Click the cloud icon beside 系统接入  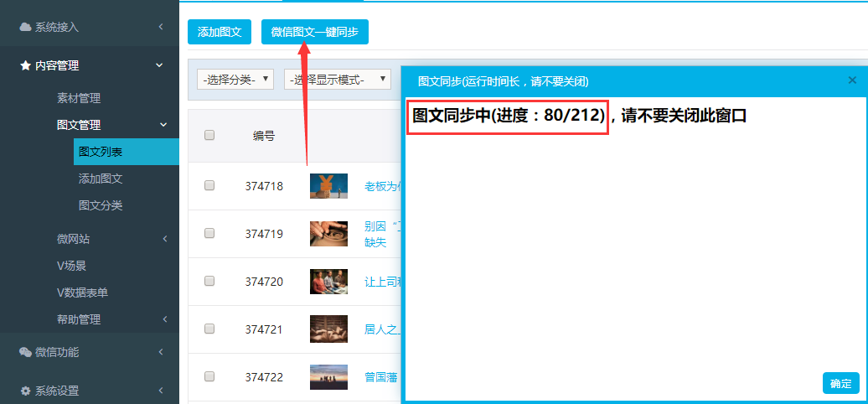25,27
